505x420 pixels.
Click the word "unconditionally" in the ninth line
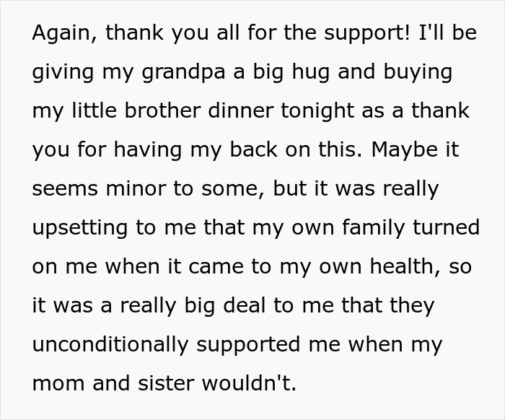click(x=110, y=345)
